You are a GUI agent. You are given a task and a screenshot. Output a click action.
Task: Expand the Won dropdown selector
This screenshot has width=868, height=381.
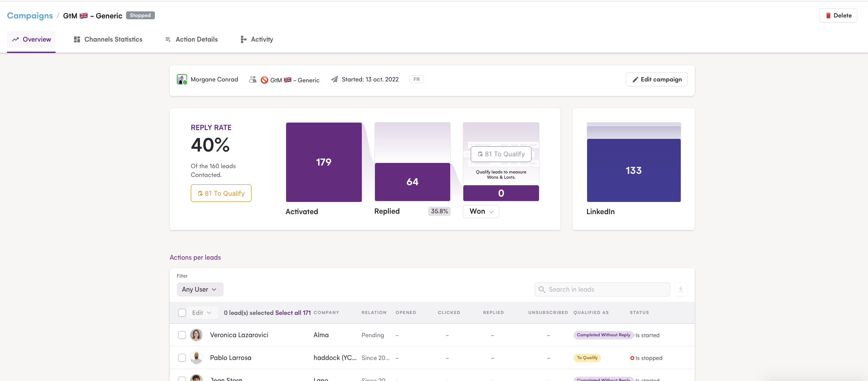481,212
